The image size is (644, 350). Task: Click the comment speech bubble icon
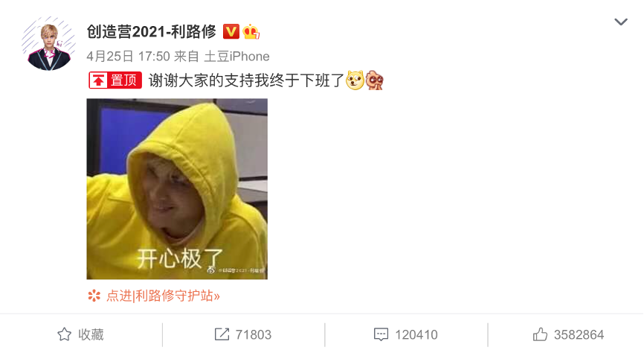(x=381, y=334)
